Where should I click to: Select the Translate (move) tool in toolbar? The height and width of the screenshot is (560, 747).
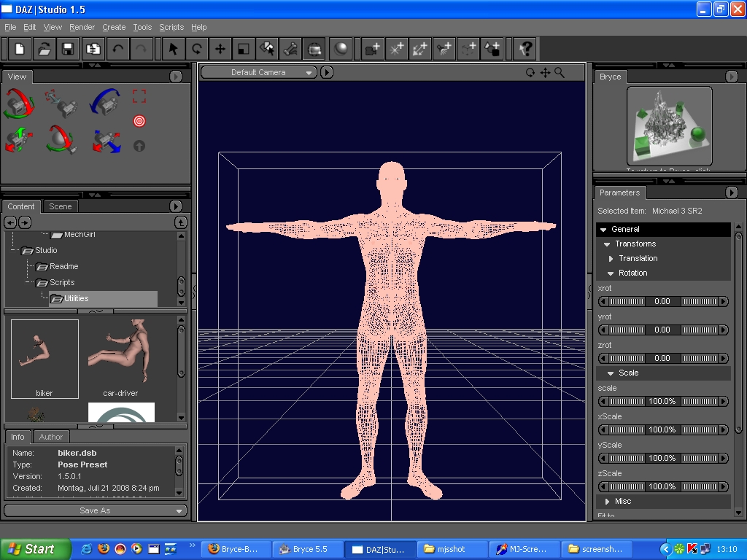(x=220, y=49)
